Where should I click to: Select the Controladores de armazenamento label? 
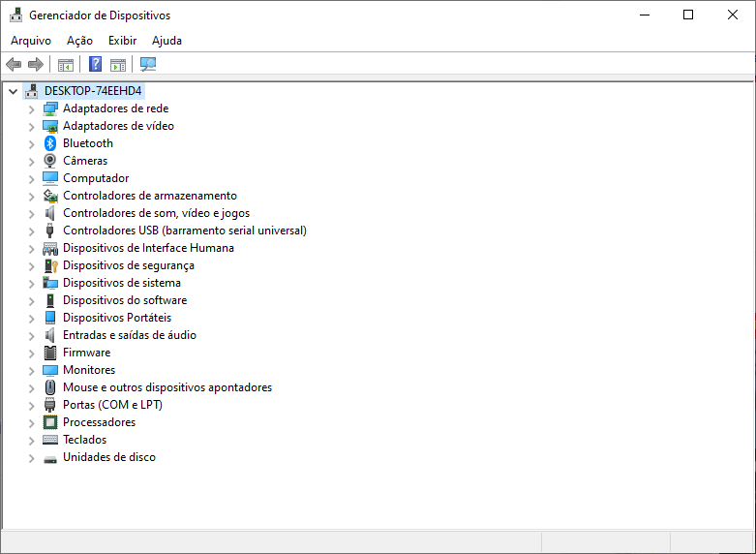pos(150,196)
